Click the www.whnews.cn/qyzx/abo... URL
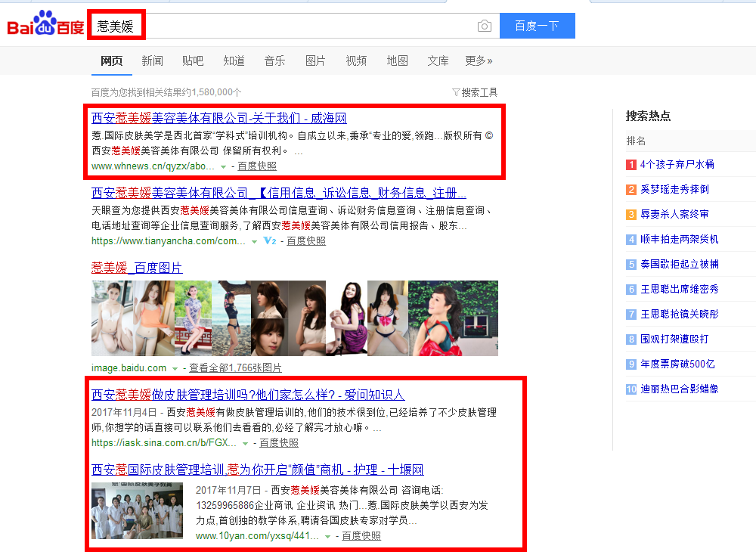The height and width of the screenshot is (555, 756). [x=153, y=166]
